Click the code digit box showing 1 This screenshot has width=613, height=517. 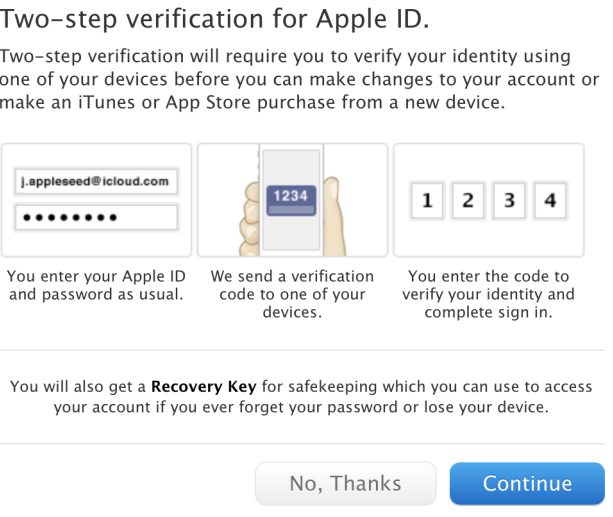pyautogui.click(x=427, y=202)
